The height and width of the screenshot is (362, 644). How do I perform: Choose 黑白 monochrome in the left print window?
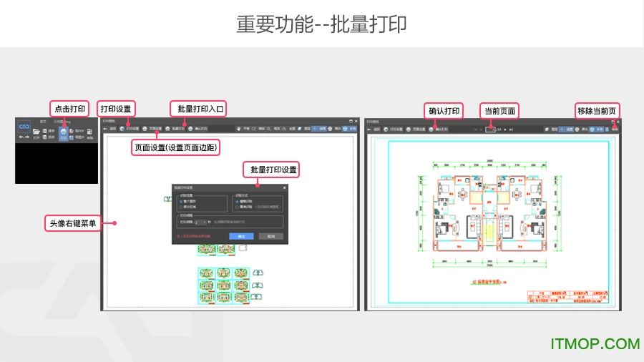(x=334, y=129)
